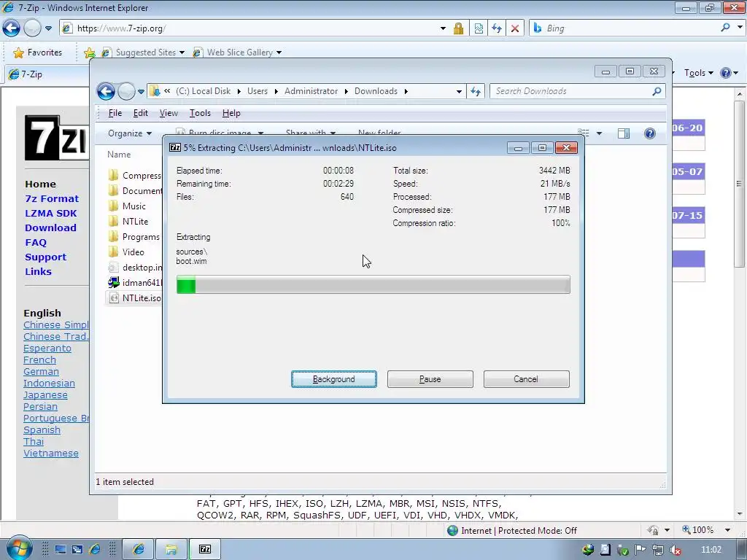Open the LZMA SDK link
The height and width of the screenshot is (560, 747).
(x=50, y=214)
